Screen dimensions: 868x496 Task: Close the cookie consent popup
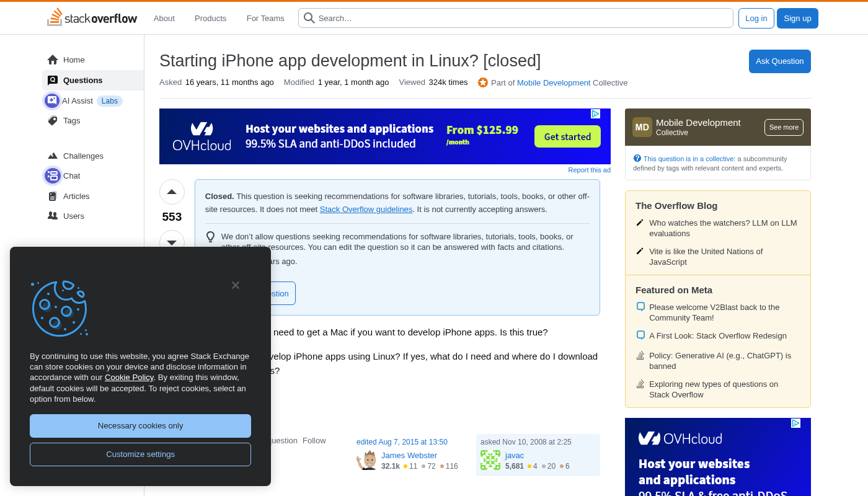[236, 285]
